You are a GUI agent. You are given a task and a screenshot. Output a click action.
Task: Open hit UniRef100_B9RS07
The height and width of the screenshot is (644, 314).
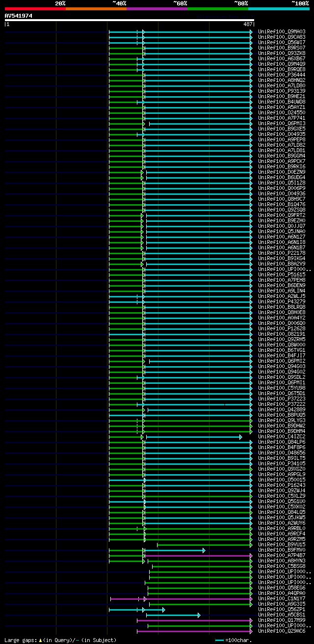[282, 48]
